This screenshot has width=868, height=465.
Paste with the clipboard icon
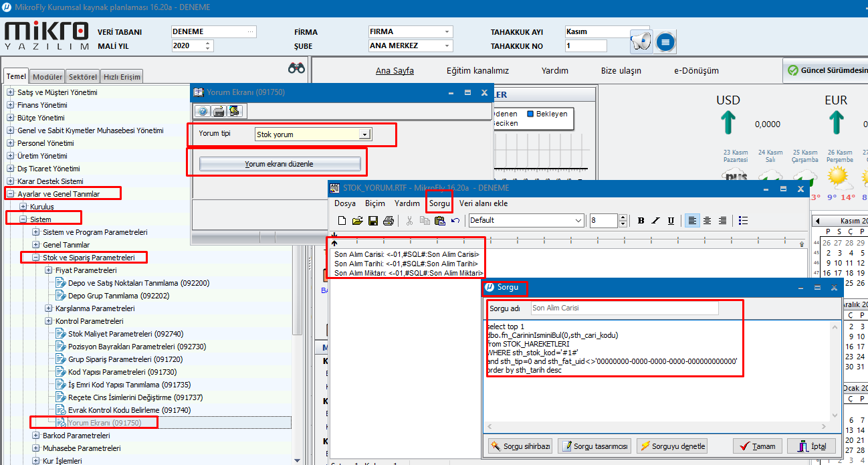pos(440,221)
